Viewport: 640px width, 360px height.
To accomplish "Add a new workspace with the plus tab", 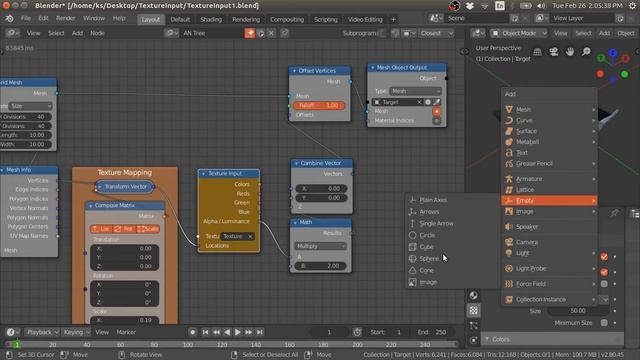I will tap(393, 20).
